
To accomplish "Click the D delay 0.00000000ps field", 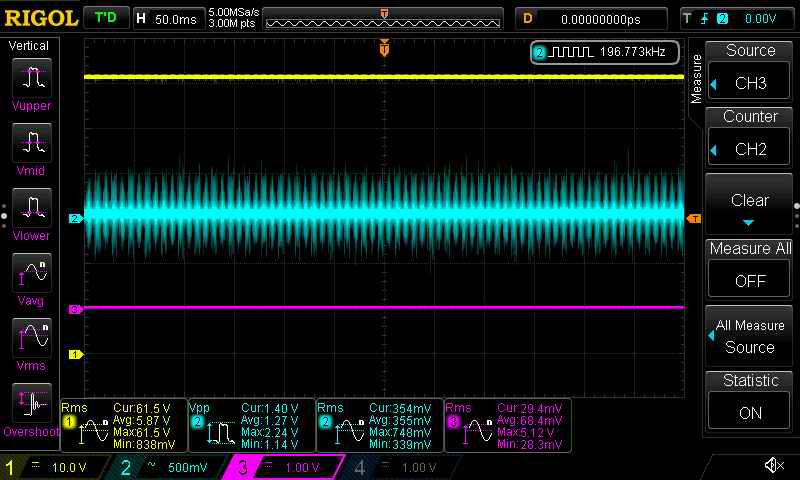I will click(x=591, y=19).
